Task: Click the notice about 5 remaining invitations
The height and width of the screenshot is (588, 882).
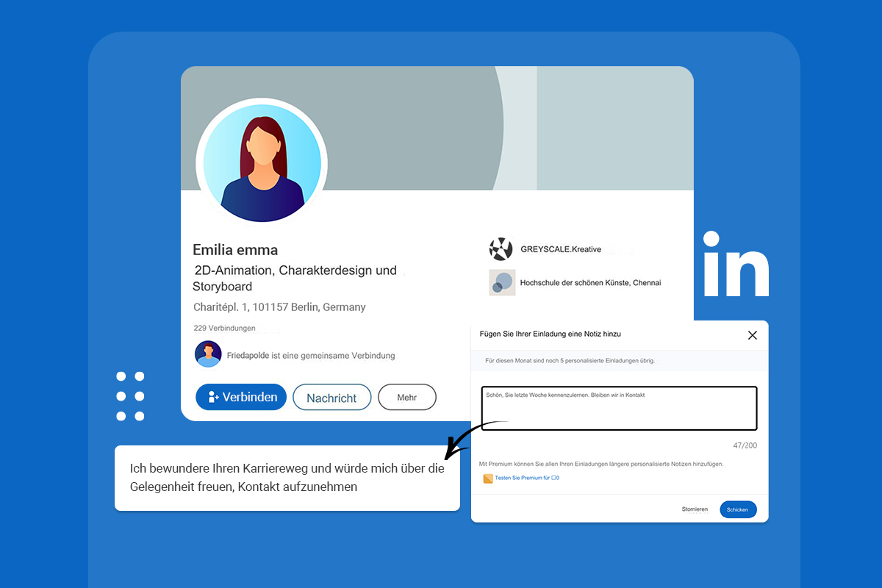Action: (570, 361)
